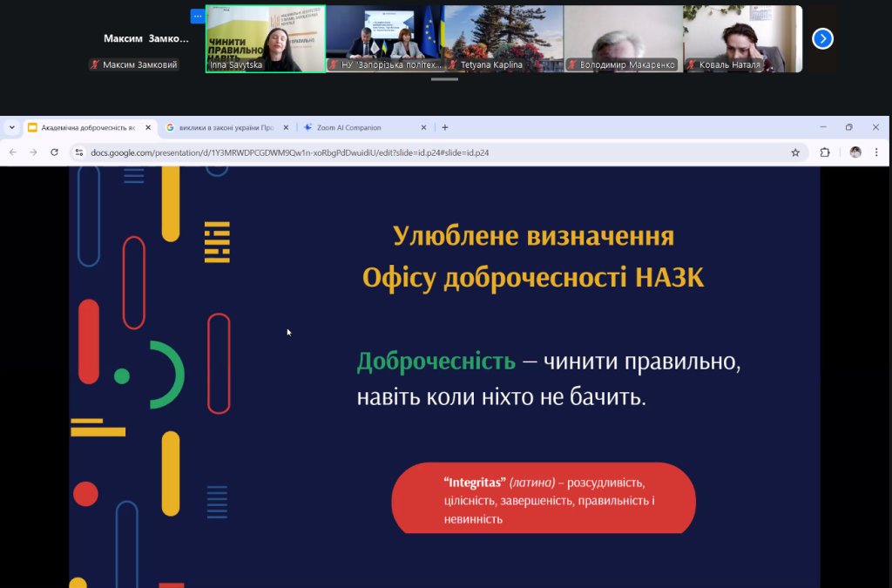The height and width of the screenshot is (588, 892).
Task: Open the Chrome profile avatar
Action: (x=855, y=151)
